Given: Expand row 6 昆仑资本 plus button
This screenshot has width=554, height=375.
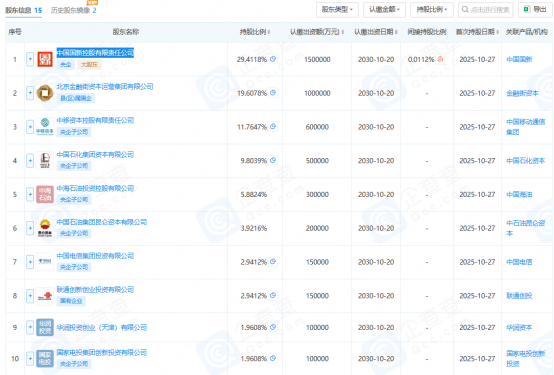Looking at the screenshot, I should pos(30,228).
